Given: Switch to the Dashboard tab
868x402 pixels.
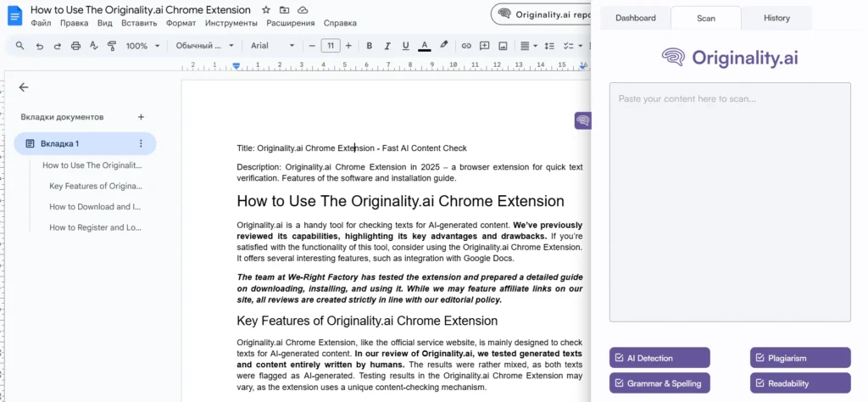Looking at the screenshot, I should tap(636, 18).
